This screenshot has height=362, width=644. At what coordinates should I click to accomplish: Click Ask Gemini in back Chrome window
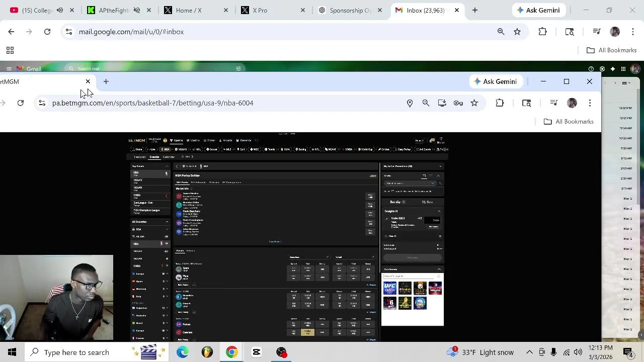coord(538,10)
